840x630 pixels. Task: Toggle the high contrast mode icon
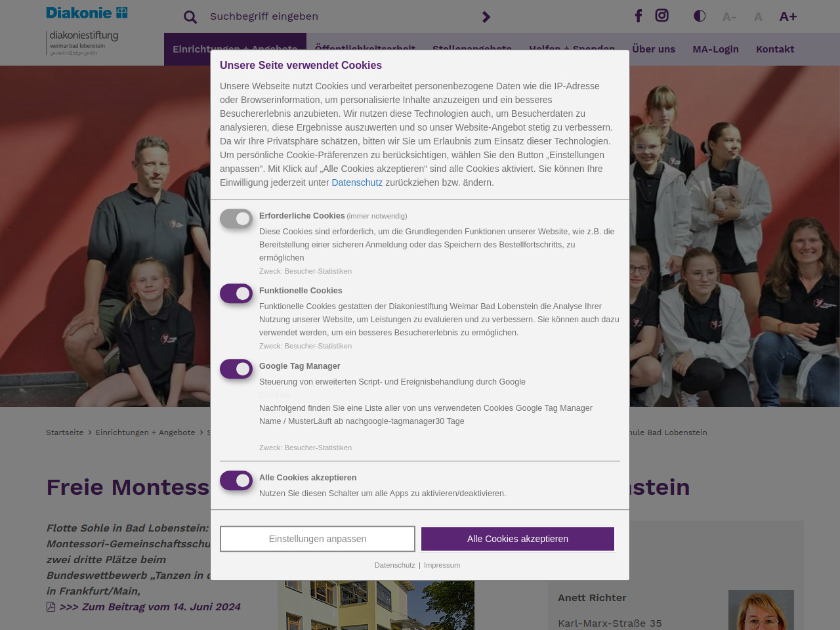click(x=700, y=16)
